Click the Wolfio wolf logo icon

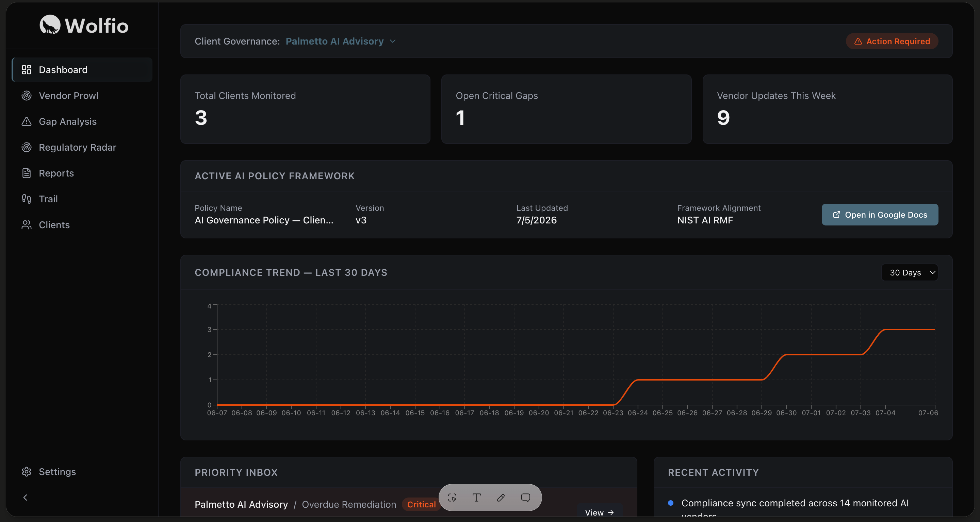coord(50,25)
